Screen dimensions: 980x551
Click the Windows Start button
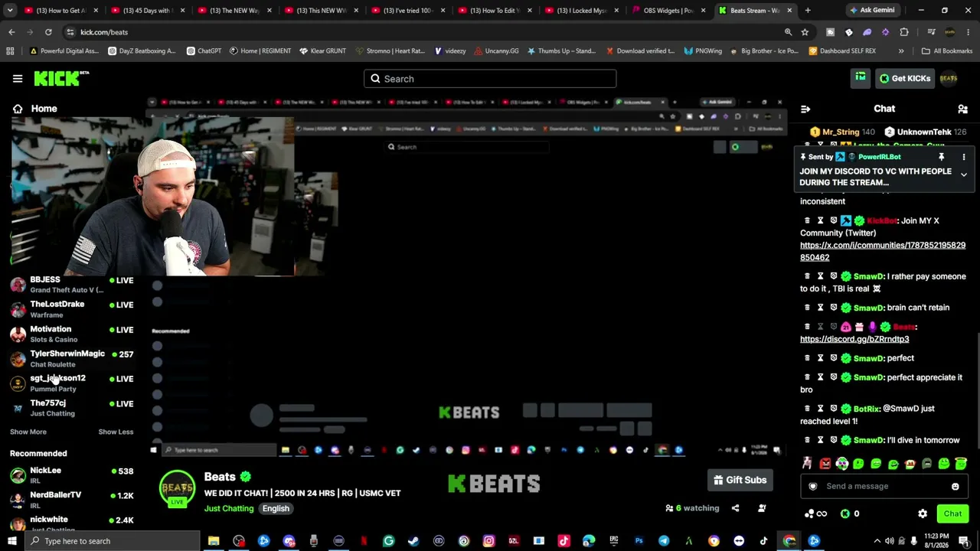(x=11, y=541)
